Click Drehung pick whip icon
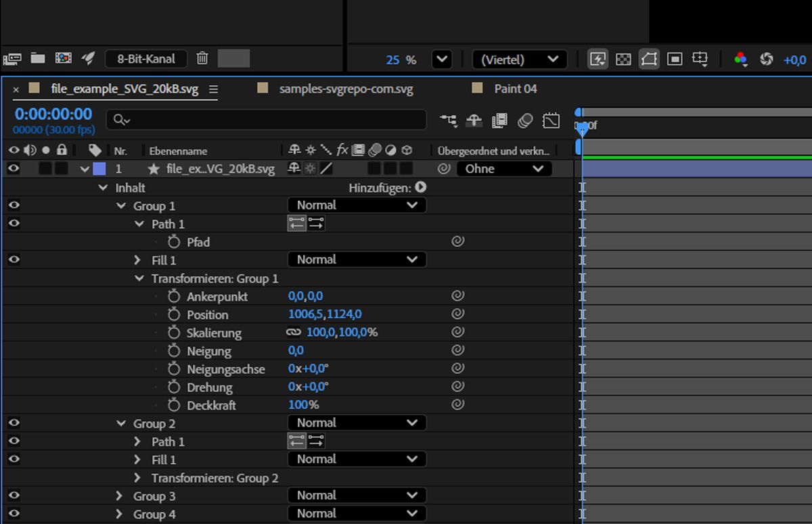 tap(458, 387)
